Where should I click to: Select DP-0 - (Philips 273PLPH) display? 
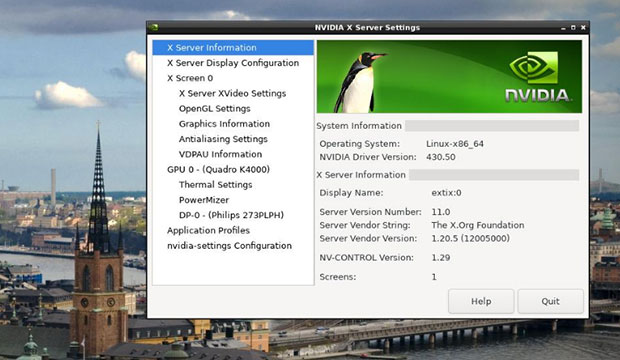pyautogui.click(x=231, y=215)
